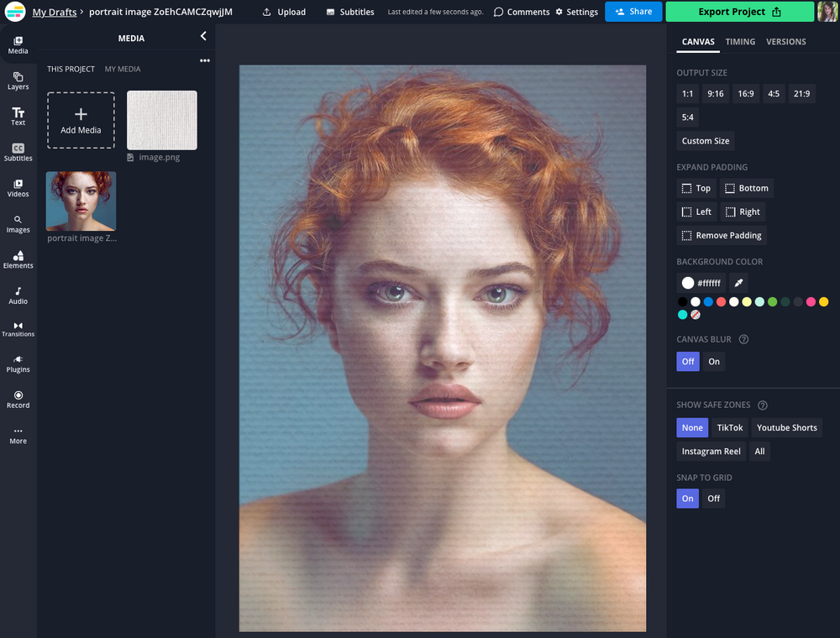
Task: Pick the pink background color swatch
Action: pyautogui.click(x=810, y=301)
